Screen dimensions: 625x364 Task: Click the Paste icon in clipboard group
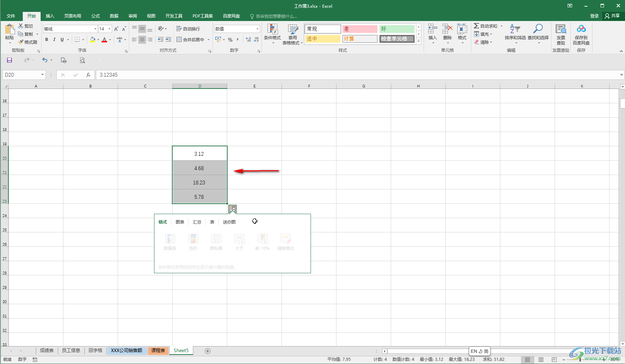[x=9, y=30]
